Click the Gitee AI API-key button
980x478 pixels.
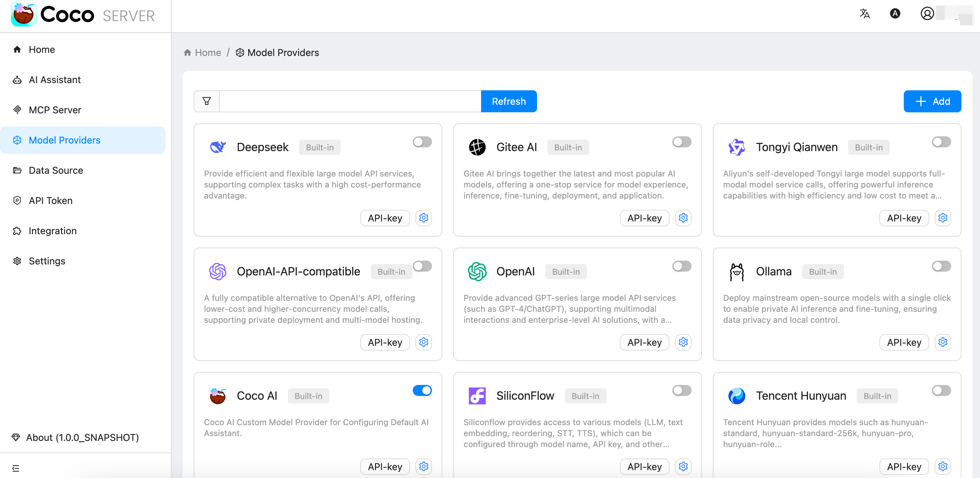pos(645,218)
